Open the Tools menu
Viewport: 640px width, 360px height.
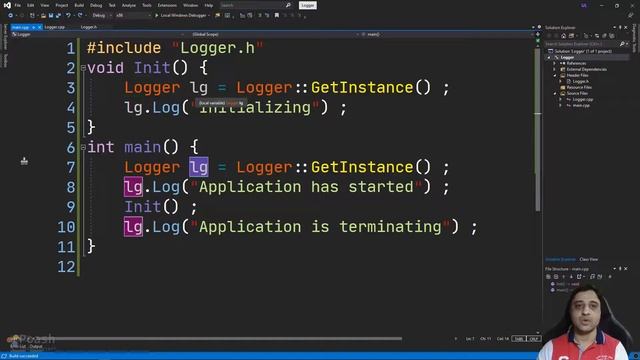click(147, 5)
